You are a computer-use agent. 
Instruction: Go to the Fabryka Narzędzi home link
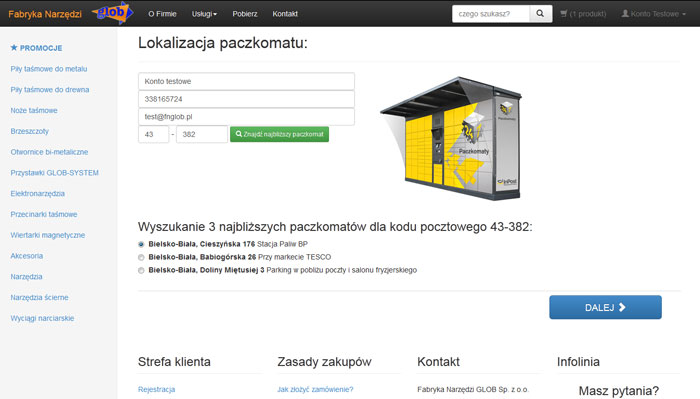pos(45,14)
